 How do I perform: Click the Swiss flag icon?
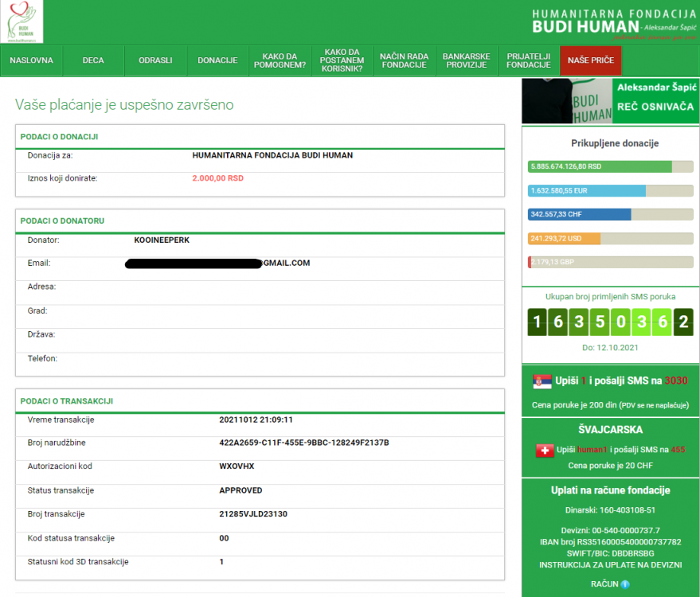tap(546, 451)
